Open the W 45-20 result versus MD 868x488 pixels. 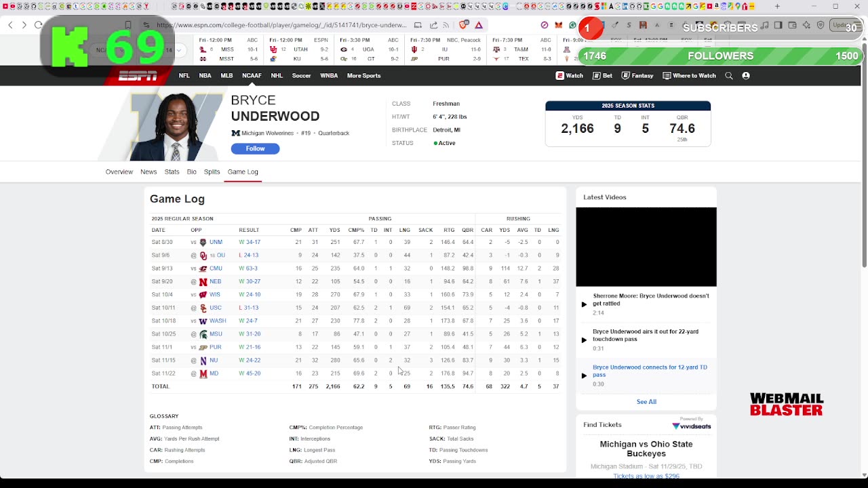click(x=250, y=373)
